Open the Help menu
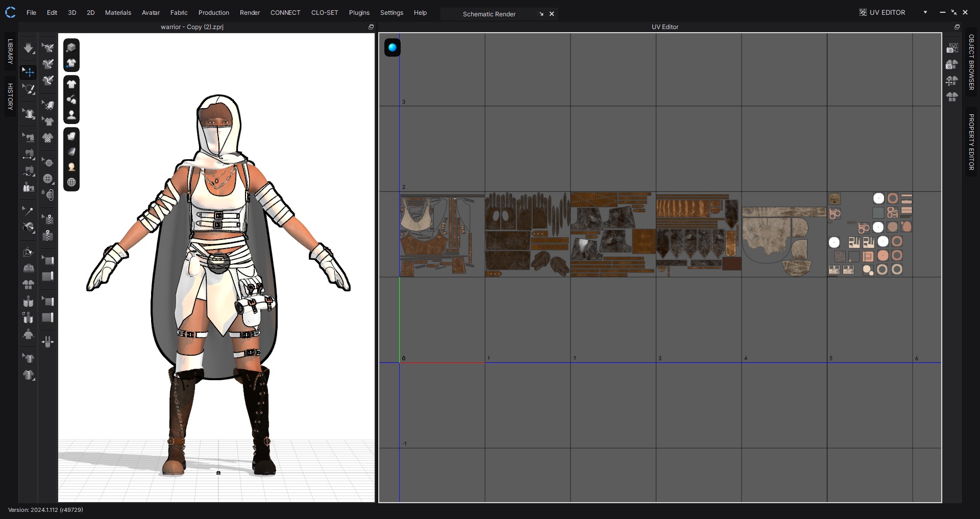This screenshot has height=519, width=980. tap(420, 13)
